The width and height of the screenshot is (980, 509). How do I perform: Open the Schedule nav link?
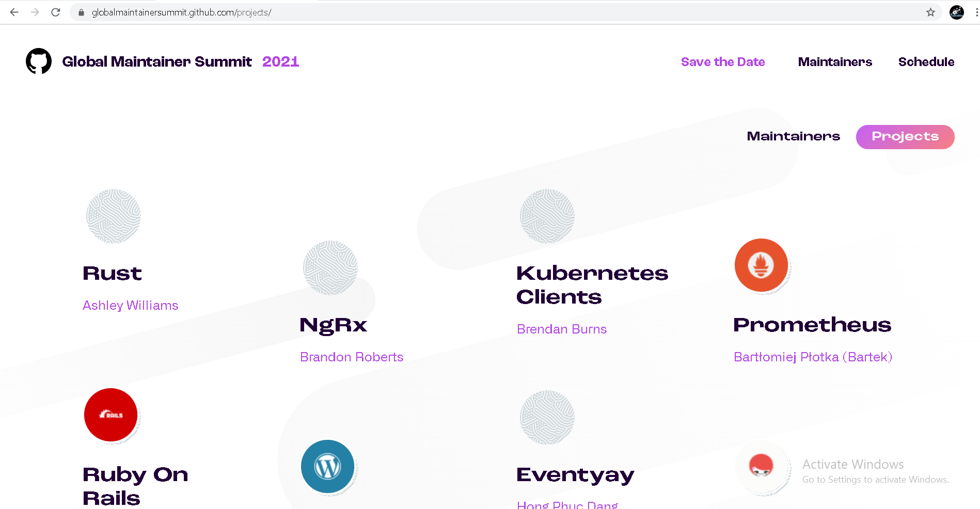coord(926,62)
